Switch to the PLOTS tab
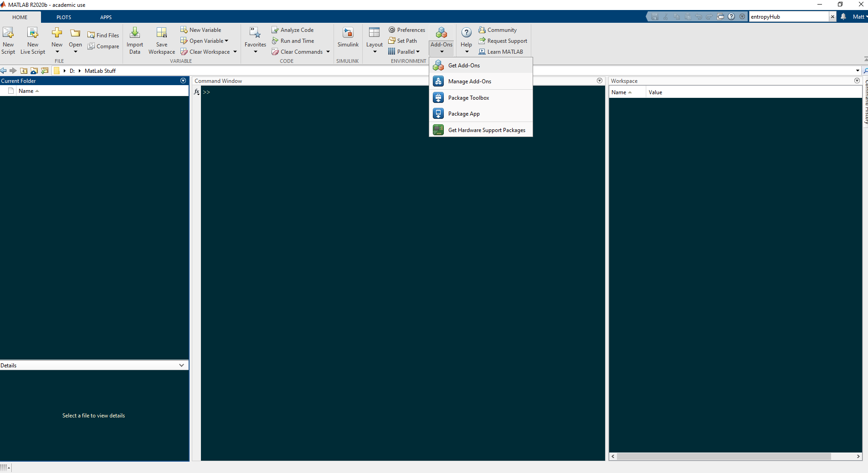Screen dimensions: 868x473 coord(64,17)
